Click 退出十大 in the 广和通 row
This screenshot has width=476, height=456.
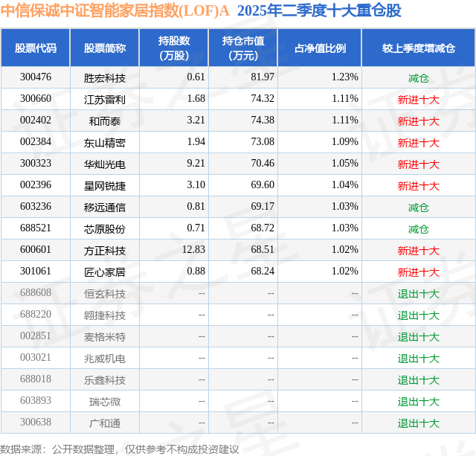[x=419, y=423]
